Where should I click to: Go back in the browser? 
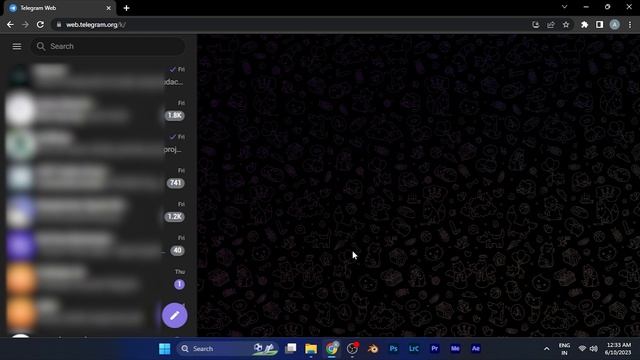[x=10, y=25]
